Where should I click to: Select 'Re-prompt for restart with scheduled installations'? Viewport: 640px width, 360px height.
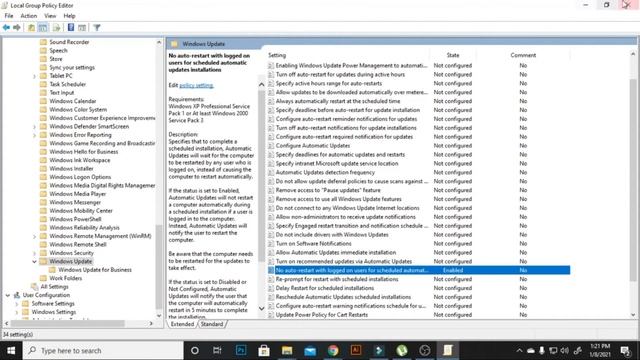point(337,279)
